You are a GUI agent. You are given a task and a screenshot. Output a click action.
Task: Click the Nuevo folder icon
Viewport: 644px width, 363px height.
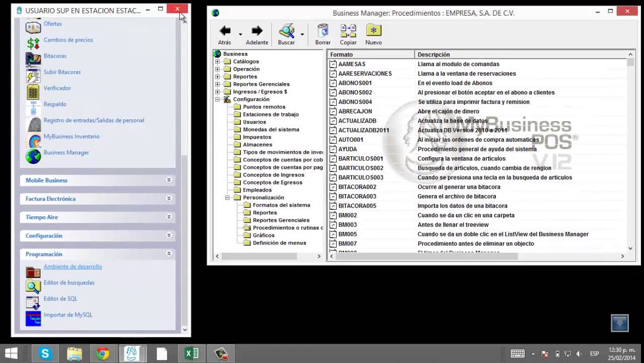coord(373,31)
